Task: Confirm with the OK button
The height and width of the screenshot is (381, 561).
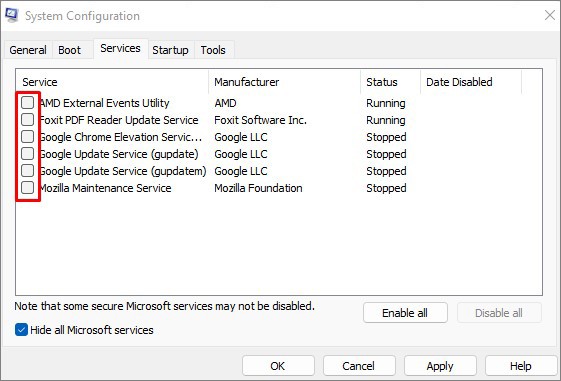Action: point(278,366)
